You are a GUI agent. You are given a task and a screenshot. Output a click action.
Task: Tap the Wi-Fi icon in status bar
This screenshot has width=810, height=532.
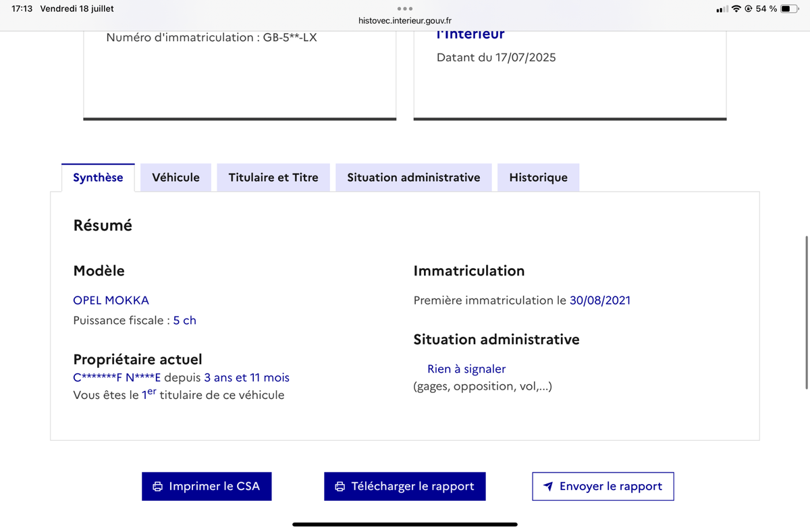click(736, 9)
